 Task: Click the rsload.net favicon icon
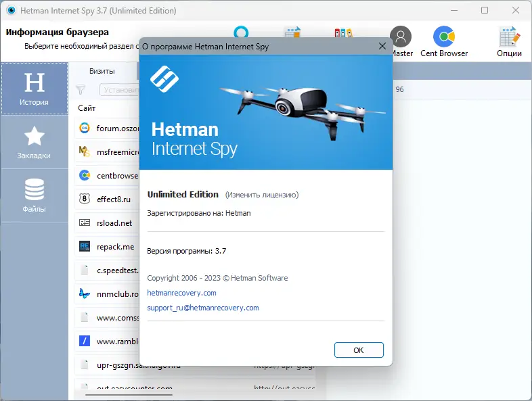(x=85, y=222)
